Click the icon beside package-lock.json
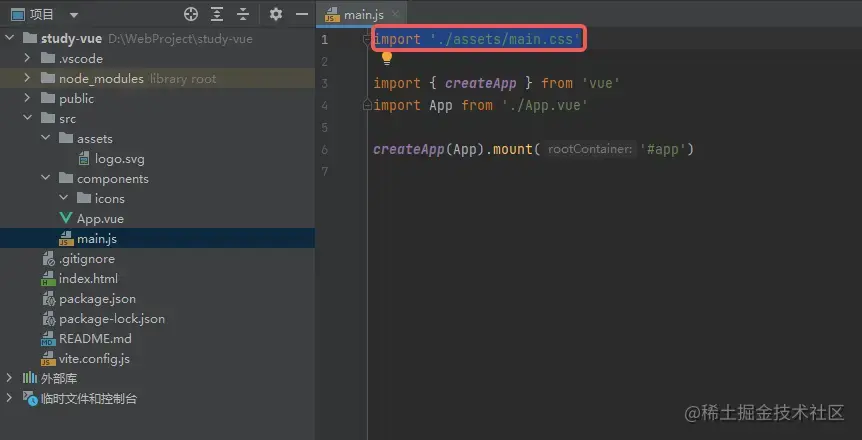 48,318
